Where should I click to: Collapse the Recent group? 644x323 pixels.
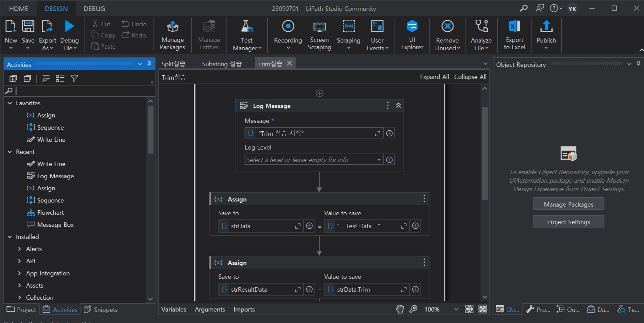(10, 152)
